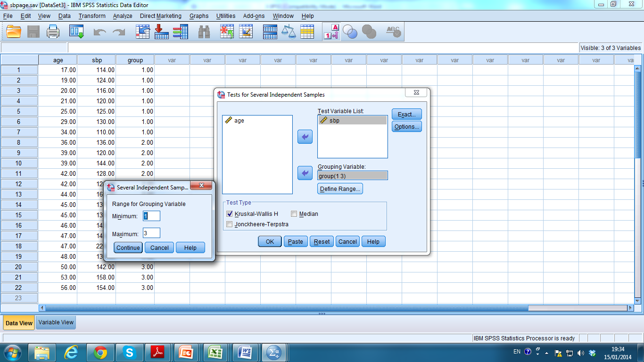This screenshot has width=644, height=362.
Task: Enable the Jonckheere-Terpstra checkbox
Action: (230, 224)
